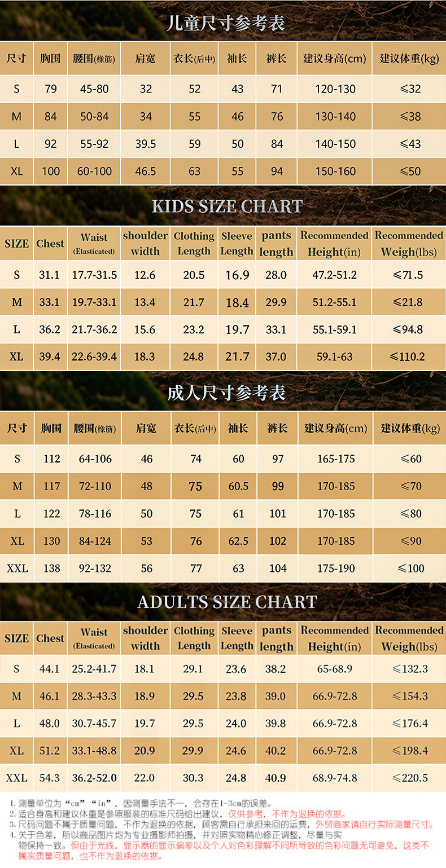Click note 1 about 测量单位 cm/in
Viewport: 446px width, 868px height.
(141, 803)
